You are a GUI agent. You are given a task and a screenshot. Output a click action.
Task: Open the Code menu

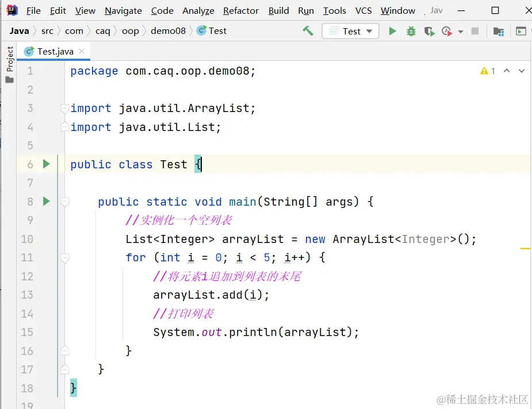(x=162, y=11)
